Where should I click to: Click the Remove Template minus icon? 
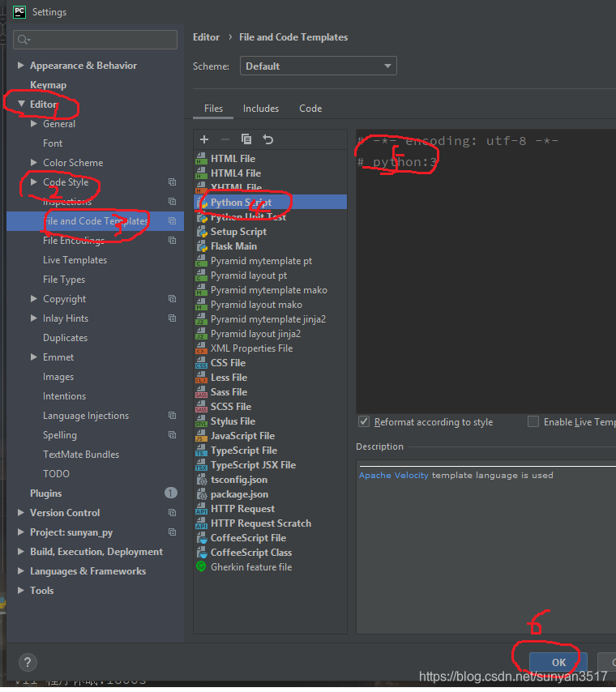[225, 139]
